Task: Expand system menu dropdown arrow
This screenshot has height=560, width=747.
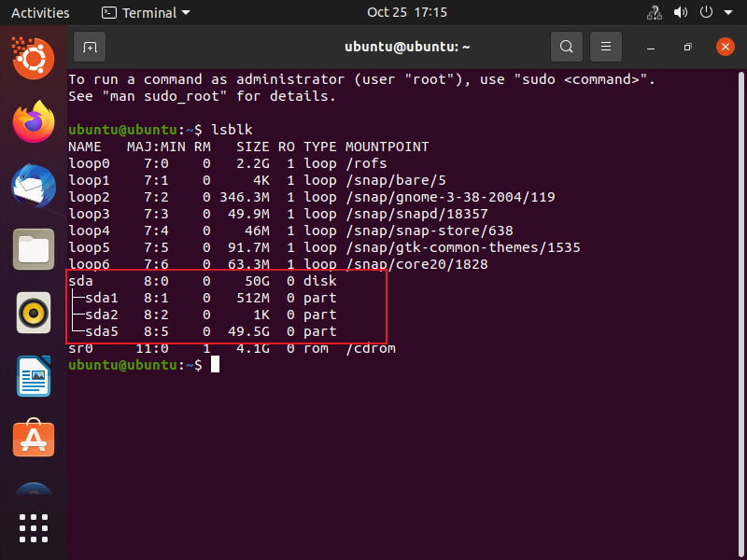Action: click(726, 13)
